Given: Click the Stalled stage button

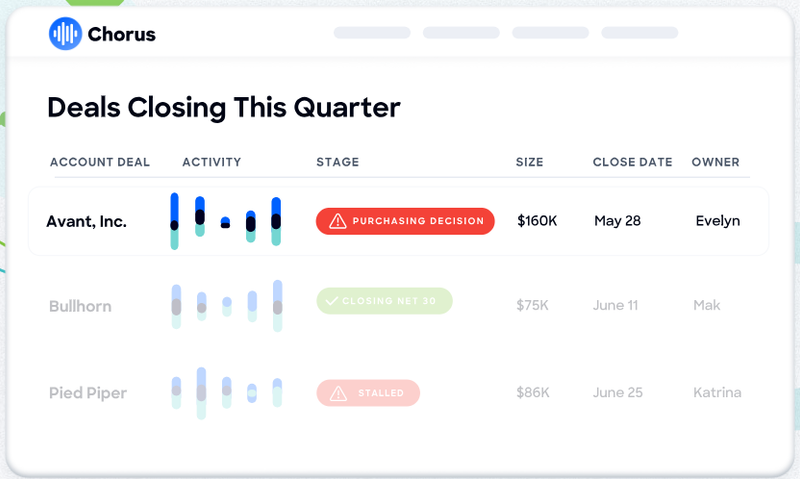Looking at the screenshot, I should pyautogui.click(x=368, y=393).
